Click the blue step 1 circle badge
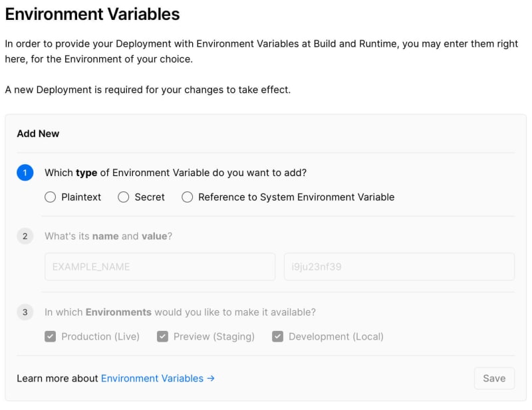532x410 pixels. 25,173
